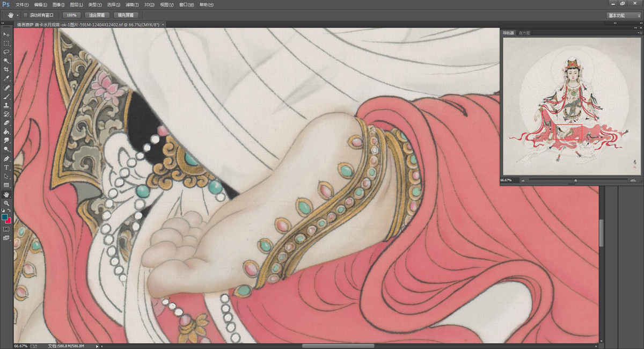Toggle Quick Mask mode

click(6, 229)
